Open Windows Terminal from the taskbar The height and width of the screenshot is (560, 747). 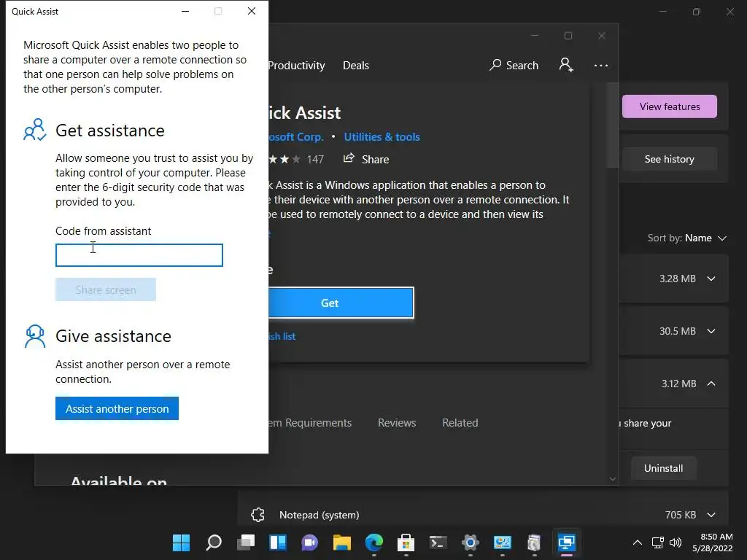point(438,542)
